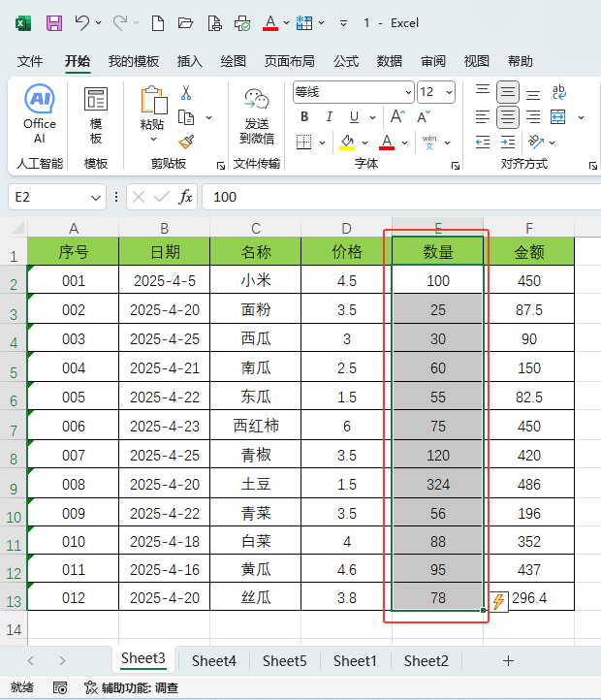Open the font name dropdown 等线

pos(408,92)
